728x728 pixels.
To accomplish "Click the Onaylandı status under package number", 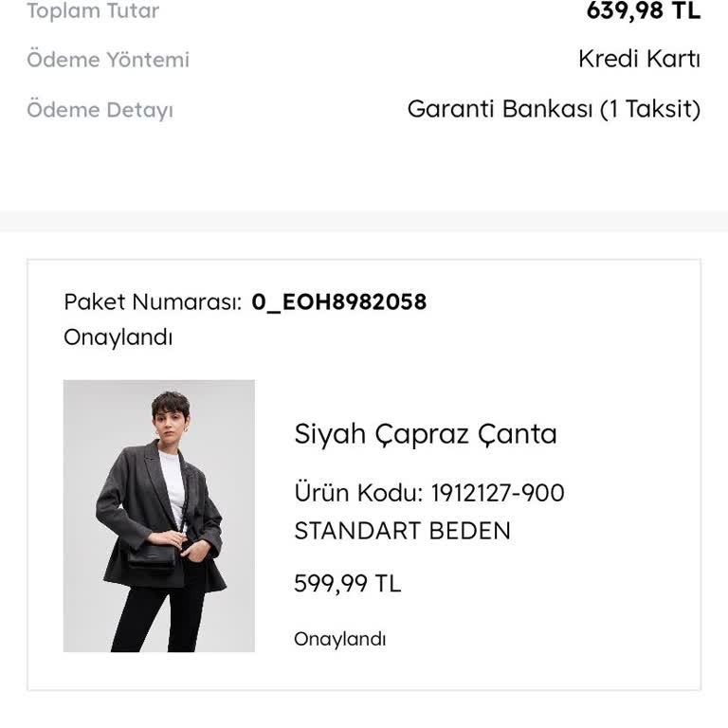I will click(118, 337).
